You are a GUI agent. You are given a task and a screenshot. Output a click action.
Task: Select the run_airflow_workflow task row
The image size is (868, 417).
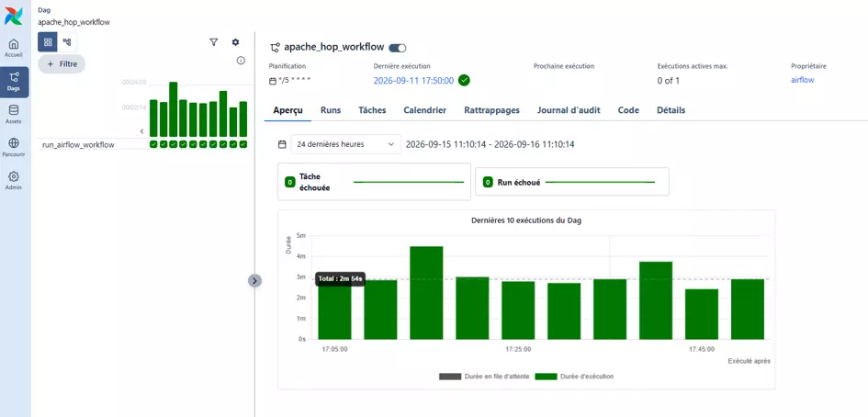click(78, 144)
